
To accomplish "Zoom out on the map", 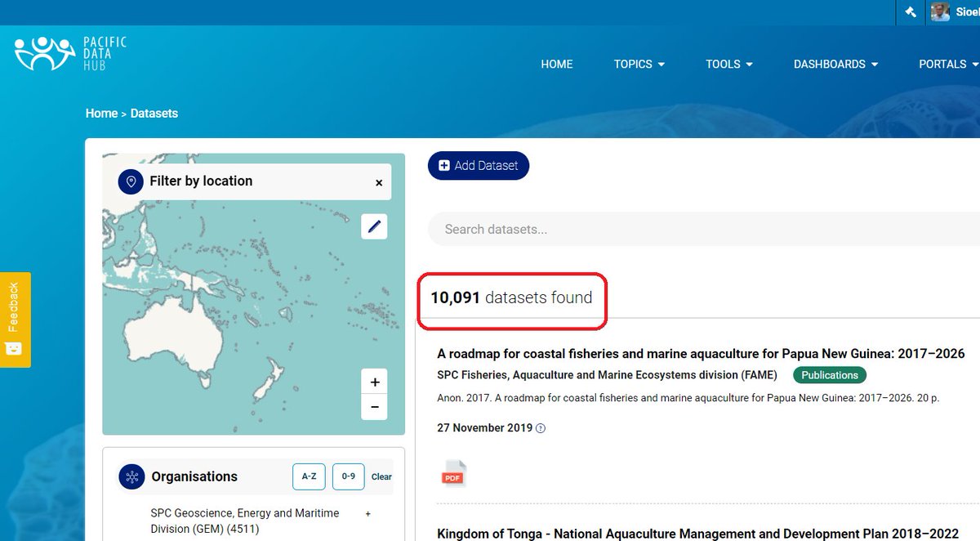I will pyautogui.click(x=375, y=407).
